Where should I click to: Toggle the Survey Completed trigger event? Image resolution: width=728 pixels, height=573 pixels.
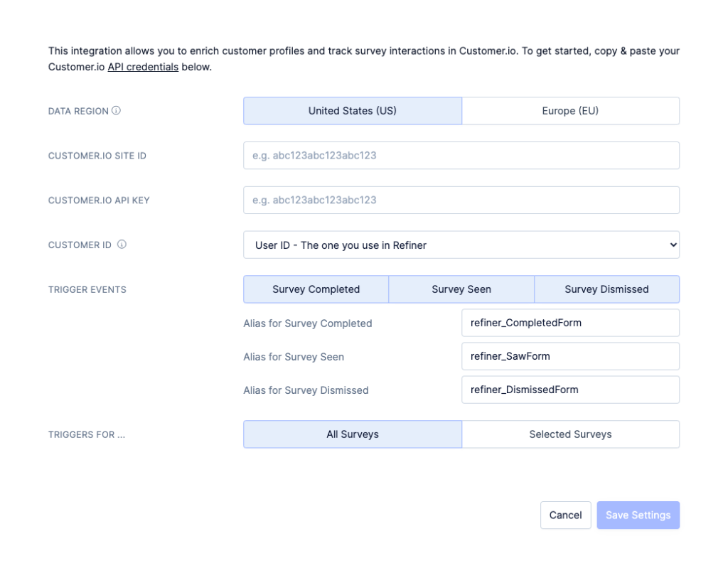316,289
